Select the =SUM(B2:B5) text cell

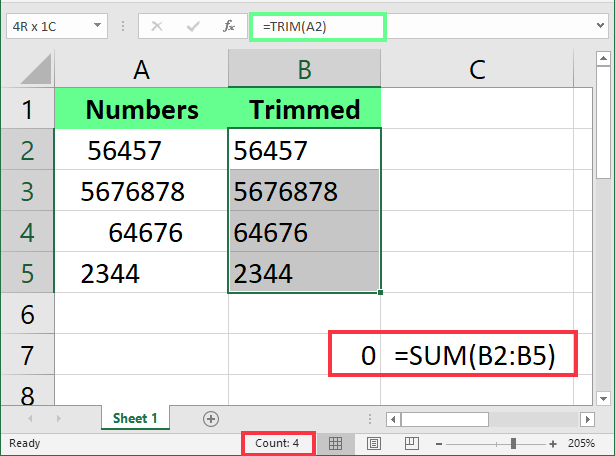pyautogui.click(x=477, y=355)
